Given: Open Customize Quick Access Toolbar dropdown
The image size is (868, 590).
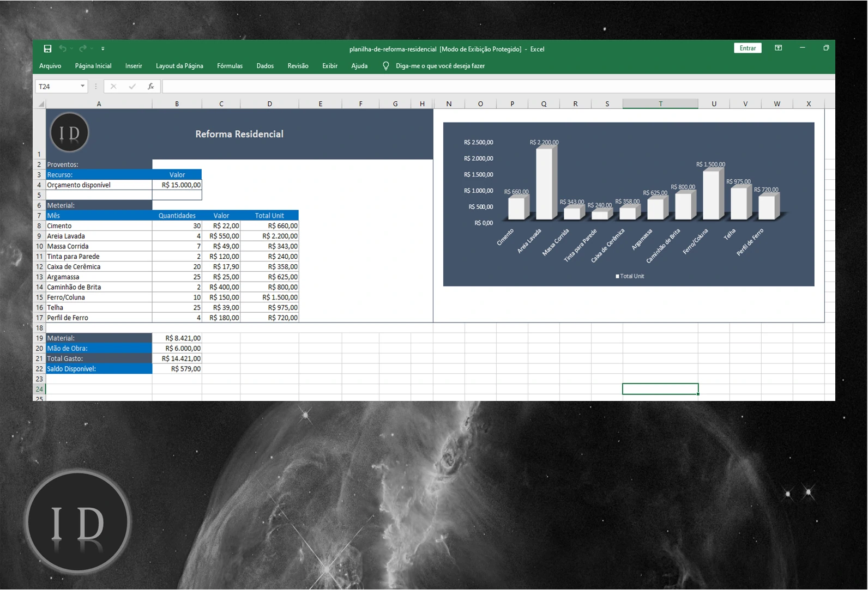Looking at the screenshot, I should [103, 49].
